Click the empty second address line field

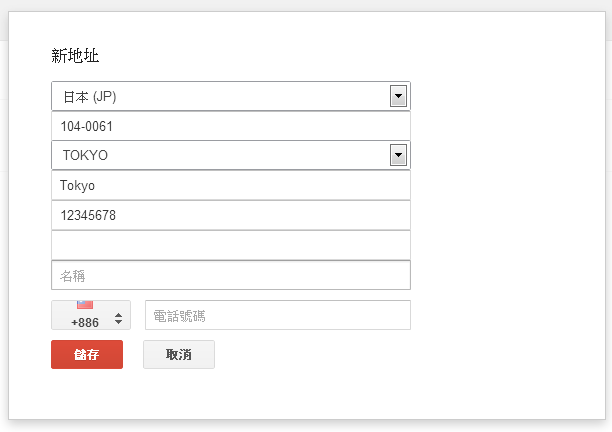(231, 245)
